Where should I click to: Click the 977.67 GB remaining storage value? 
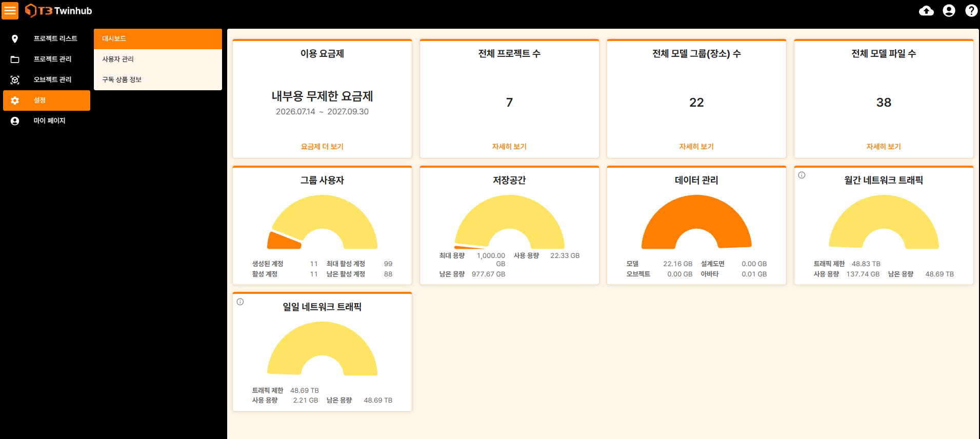point(488,274)
